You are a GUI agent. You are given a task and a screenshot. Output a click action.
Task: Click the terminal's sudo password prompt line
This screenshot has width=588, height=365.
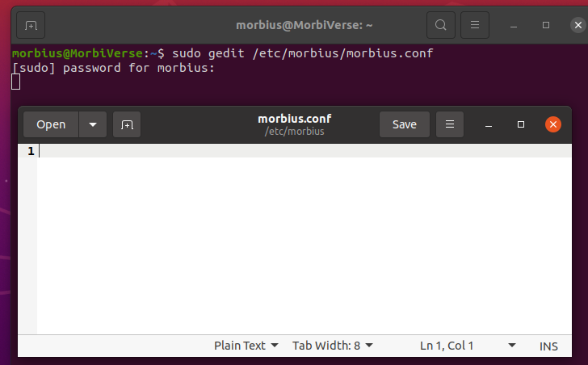click(x=113, y=68)
